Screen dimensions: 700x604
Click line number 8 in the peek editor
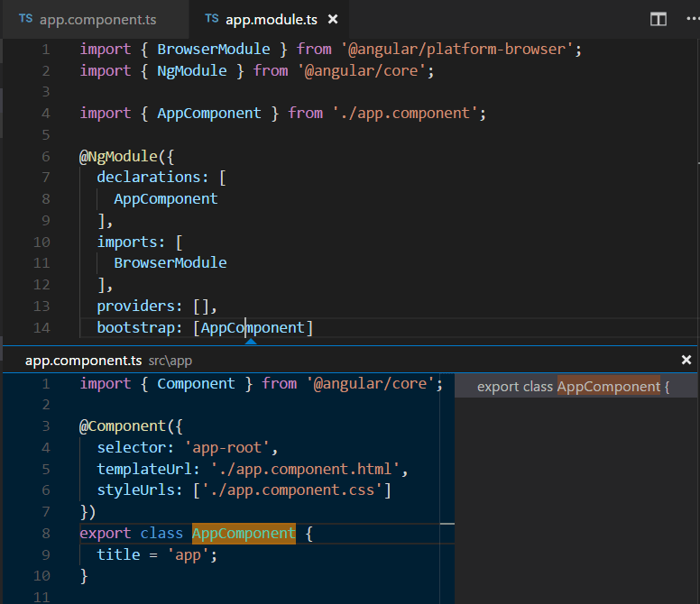[45, 533]
